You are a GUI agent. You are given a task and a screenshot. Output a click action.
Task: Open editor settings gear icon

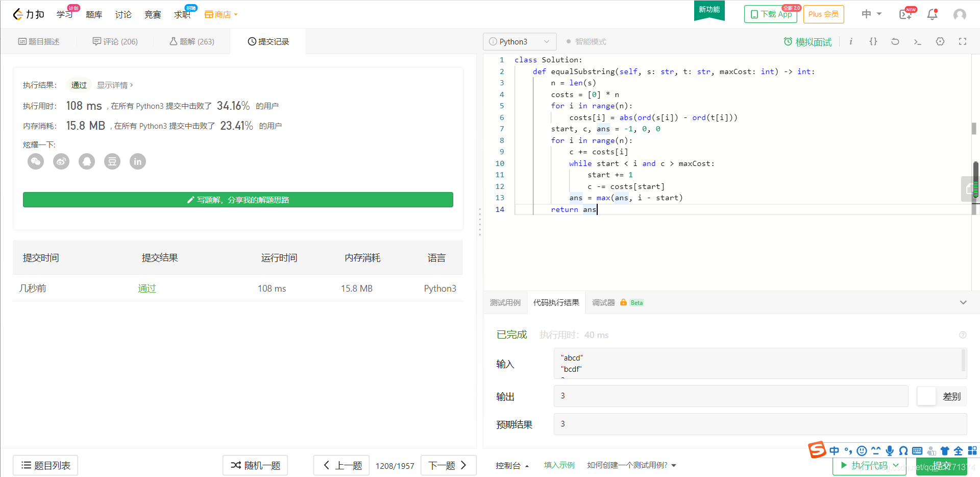click(x=940, y=41)
